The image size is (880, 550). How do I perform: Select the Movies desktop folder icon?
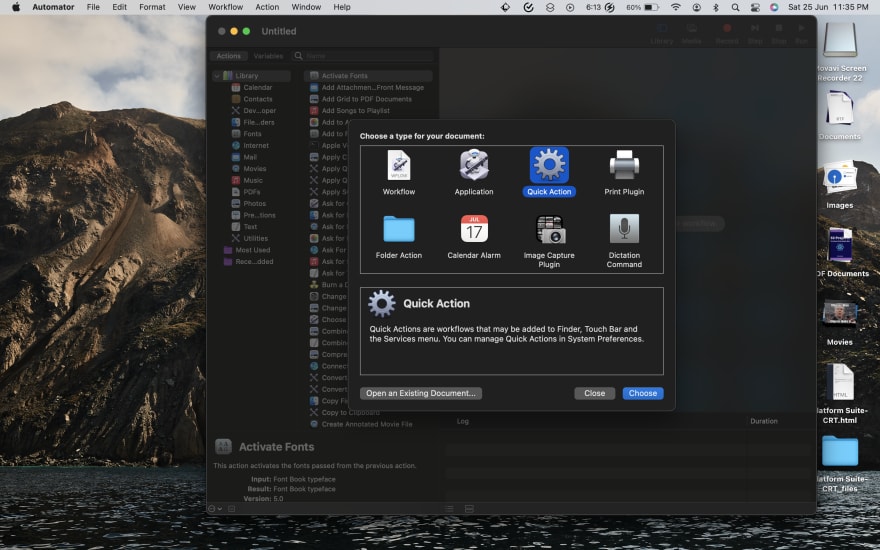pyautogui.click(x=840, y=314)
